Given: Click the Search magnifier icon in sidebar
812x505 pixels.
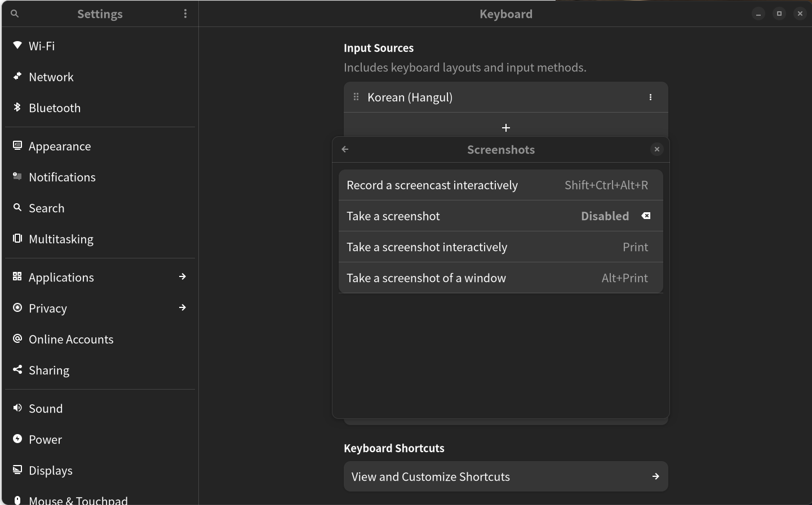Looking at the screenshot, I should (17, 207).
